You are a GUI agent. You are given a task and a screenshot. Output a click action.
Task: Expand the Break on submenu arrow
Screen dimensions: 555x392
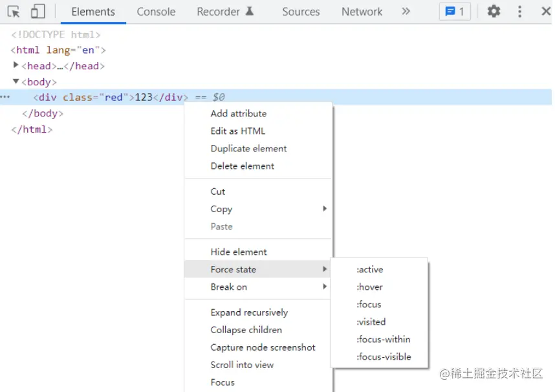pyautogui.click(x=325, y=287)
